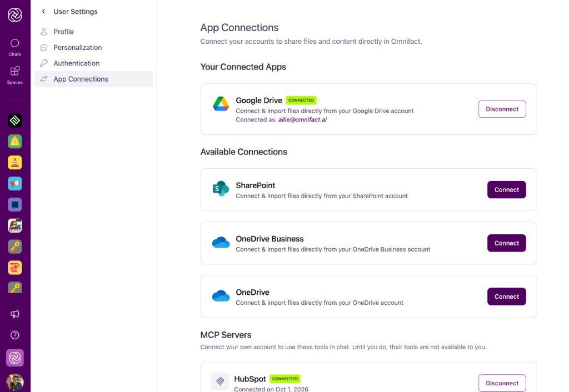Click 'Connected on Oct 1, 2026' text
Viewport: 569px width, 392px height.
click(271, 389)
